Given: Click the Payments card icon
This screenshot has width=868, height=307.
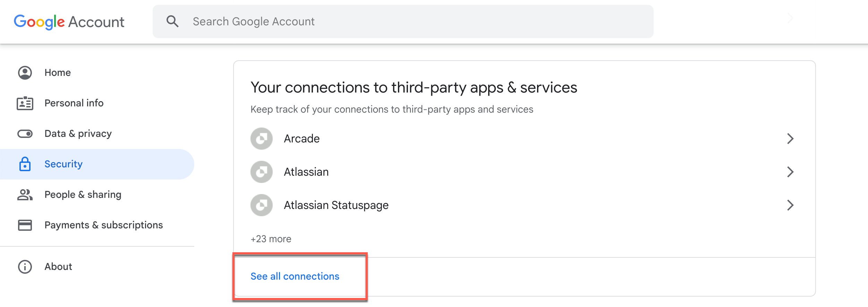Looking at the screenshot, I should coord(25,225).
